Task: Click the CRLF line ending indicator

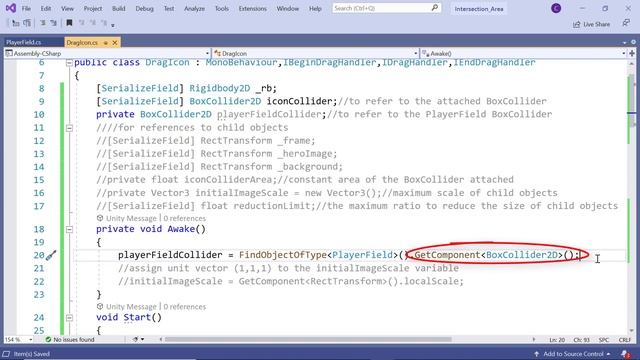Action: pos(624,340)
